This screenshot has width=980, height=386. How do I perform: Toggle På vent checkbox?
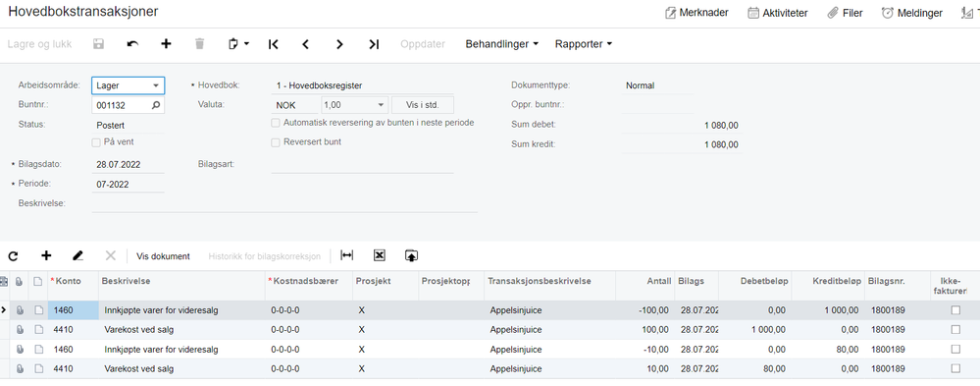tap(96, 142)
